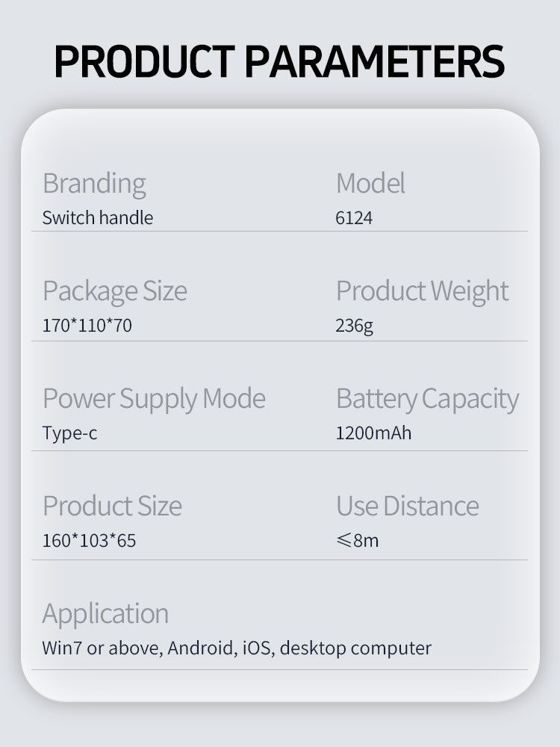Click the Battery Capacity label

click(427, 399)
